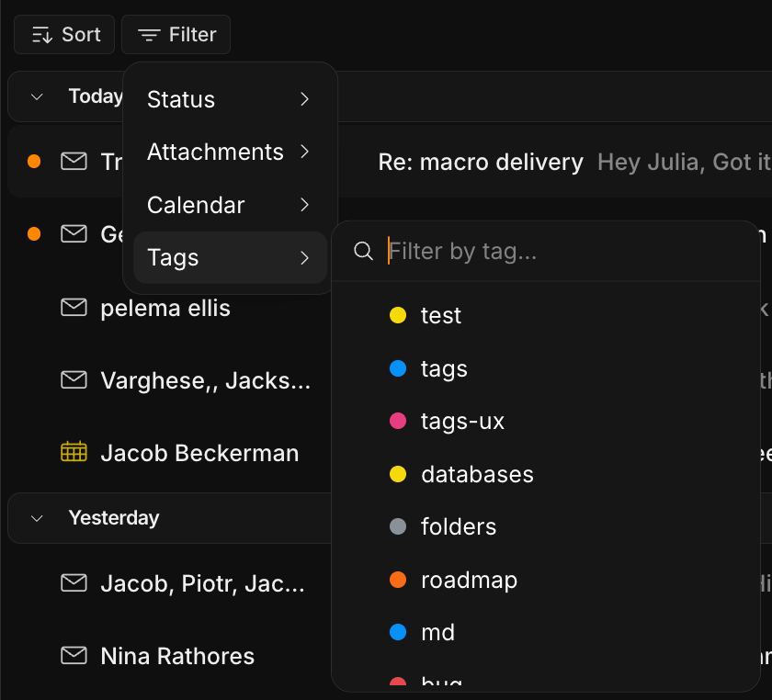Screen dimensions: 772x700
Task: Click the mail icon beside Nina Rathores
Action: click(74, 656)
